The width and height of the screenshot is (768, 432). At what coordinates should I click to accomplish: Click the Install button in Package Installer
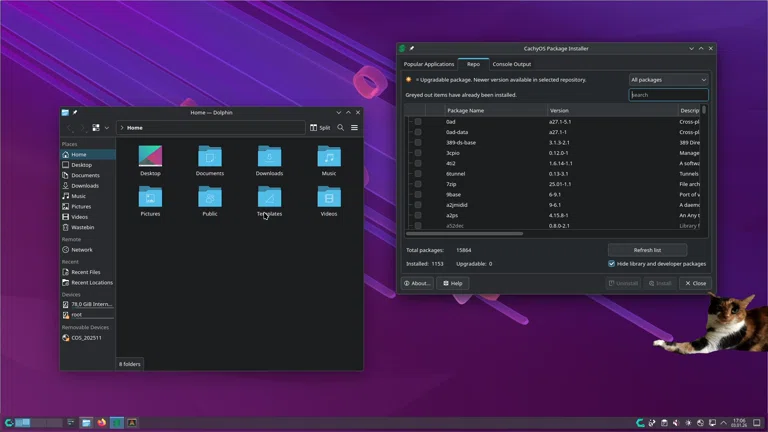(x=660, y=283)
